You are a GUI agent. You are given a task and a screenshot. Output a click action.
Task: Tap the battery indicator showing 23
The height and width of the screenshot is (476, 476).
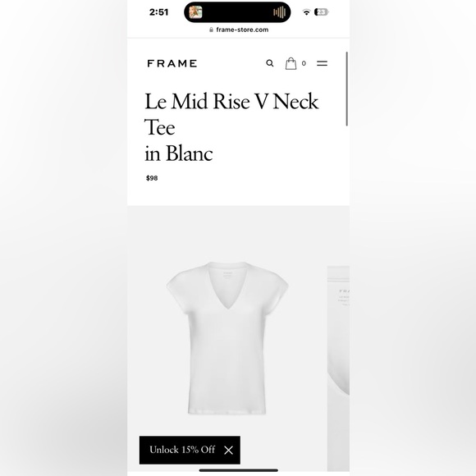pos(322,12)
